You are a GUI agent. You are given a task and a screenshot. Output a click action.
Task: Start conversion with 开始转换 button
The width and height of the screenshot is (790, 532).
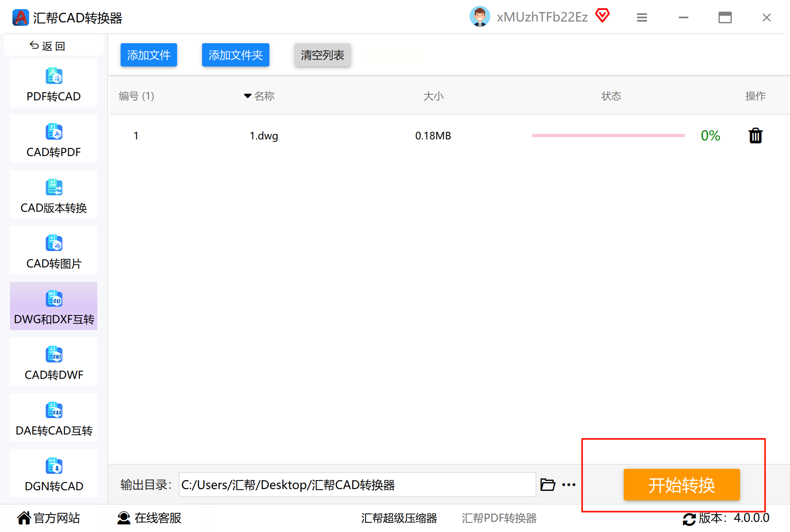[682, 485]
